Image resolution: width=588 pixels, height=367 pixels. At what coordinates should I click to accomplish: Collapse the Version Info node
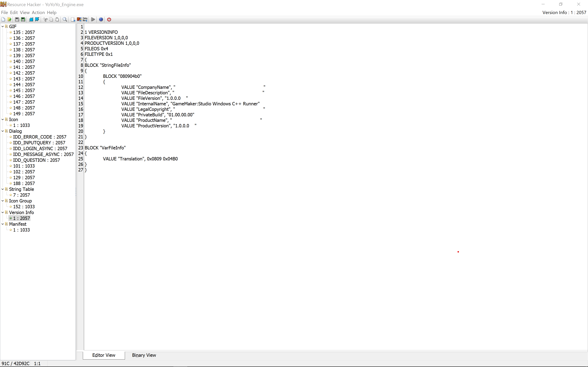click(x=3, y=212)
